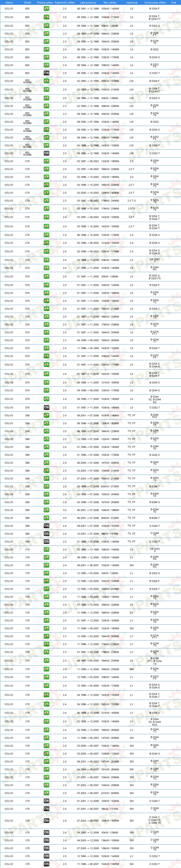Viewport: 181px width, 868px height.
Task: Select the 03.2000 -> 10.2005 production years cell
Action: (x=88, y=193)
